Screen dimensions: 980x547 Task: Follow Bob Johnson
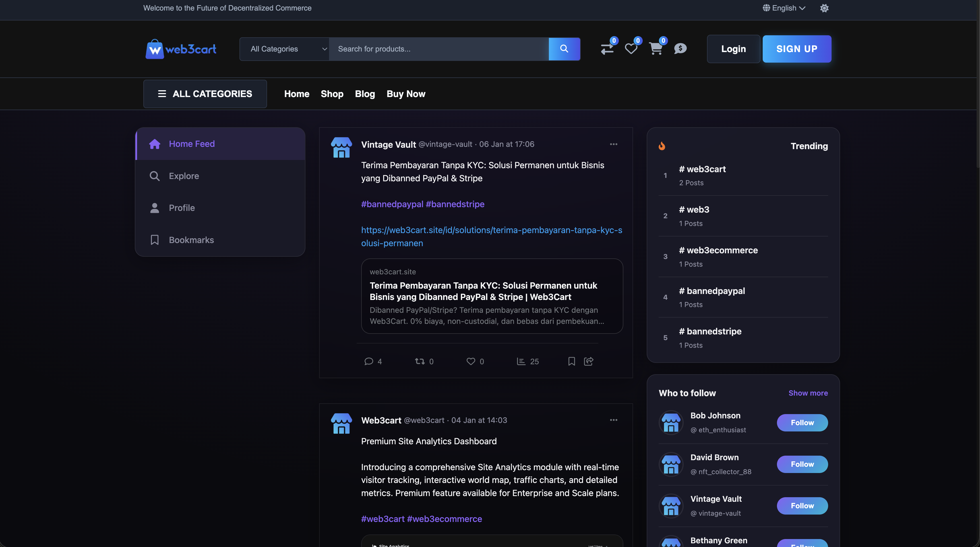(802, 423)
